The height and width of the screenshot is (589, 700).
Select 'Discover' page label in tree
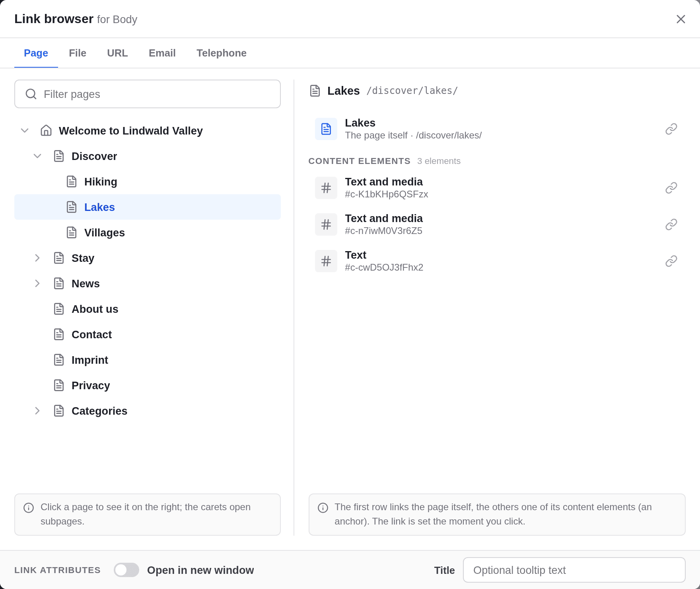coord(94,156)
